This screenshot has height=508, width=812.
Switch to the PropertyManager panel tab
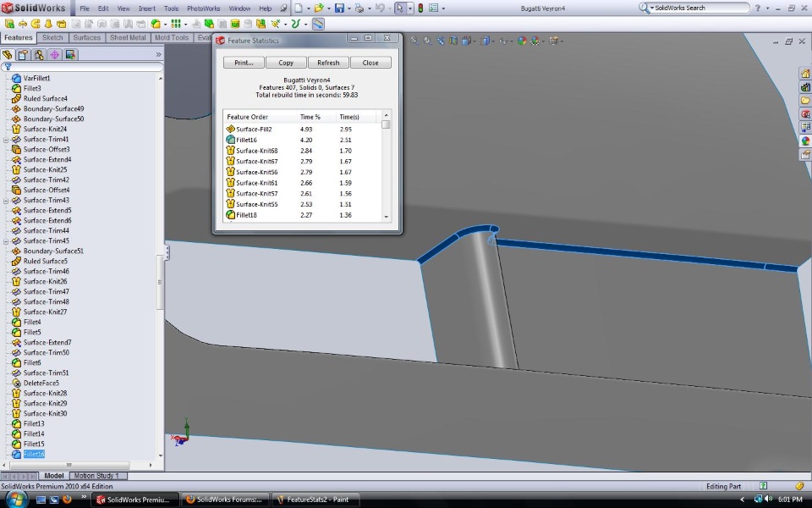pyautogui.click(x=23, y=54)
